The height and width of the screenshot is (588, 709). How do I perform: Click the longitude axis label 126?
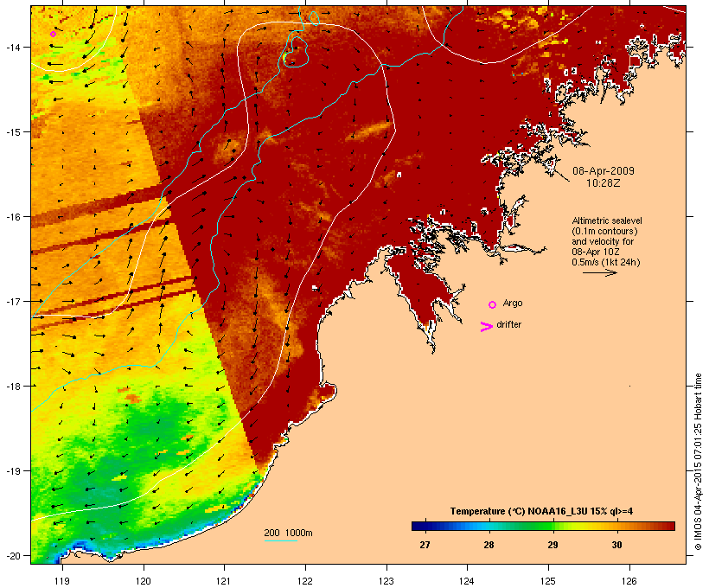629,581
